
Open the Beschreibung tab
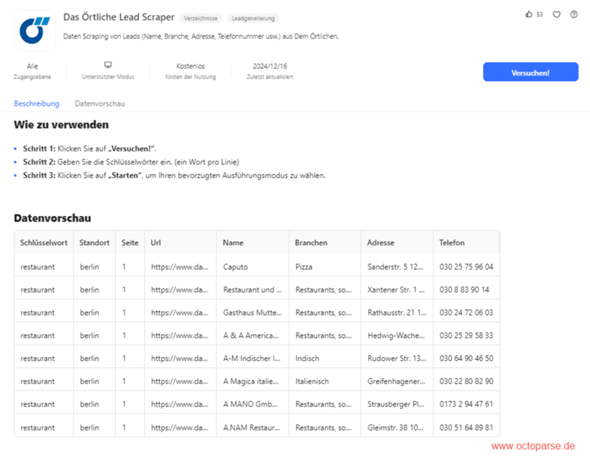click(x=36, y=103)
